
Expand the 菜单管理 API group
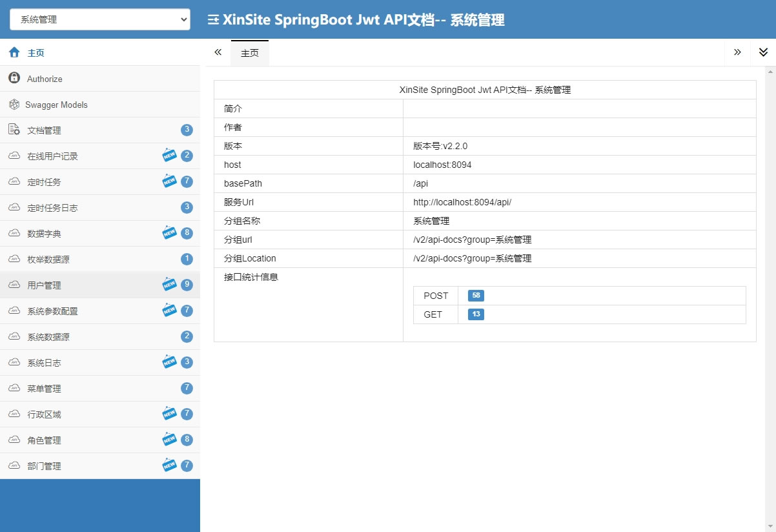point(100,388)
